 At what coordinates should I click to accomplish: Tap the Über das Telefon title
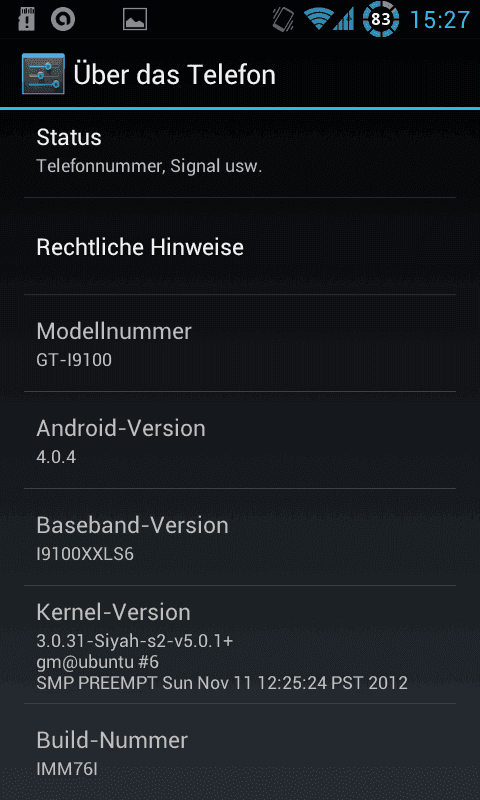tap(174, 74)
